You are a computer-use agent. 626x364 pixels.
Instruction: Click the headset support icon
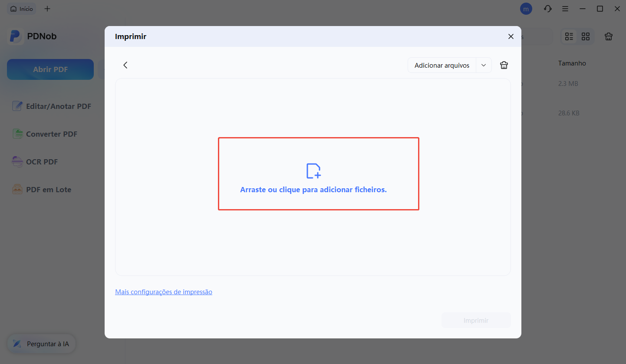pyautogui.click(x=547, y=9)
